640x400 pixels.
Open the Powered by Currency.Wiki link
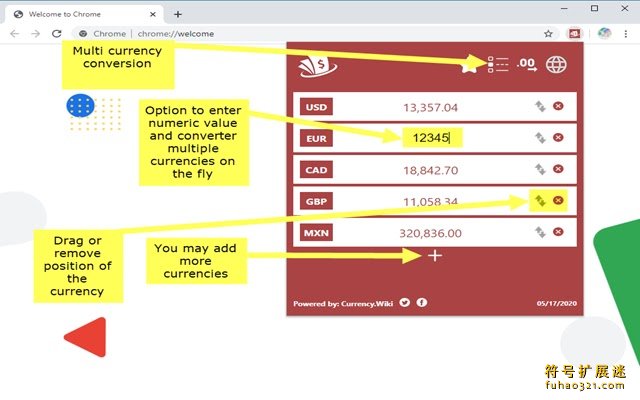tap(343, 304)
